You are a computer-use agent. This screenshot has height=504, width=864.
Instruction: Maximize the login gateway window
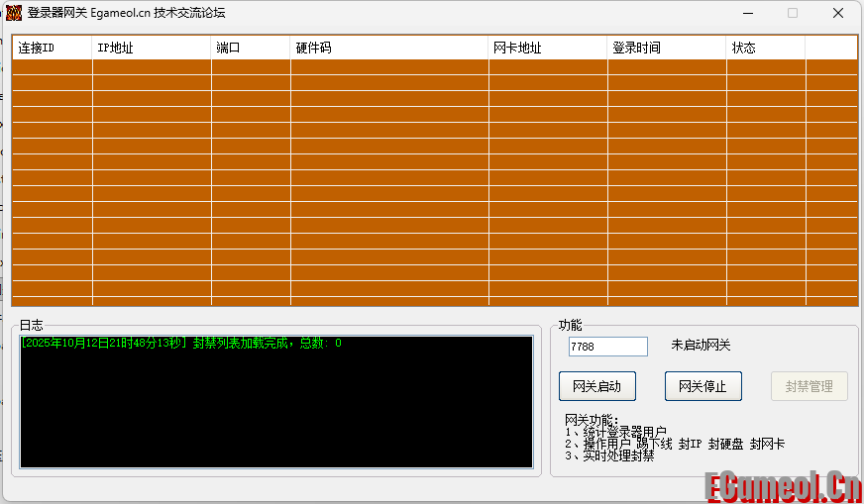(792, 13)
